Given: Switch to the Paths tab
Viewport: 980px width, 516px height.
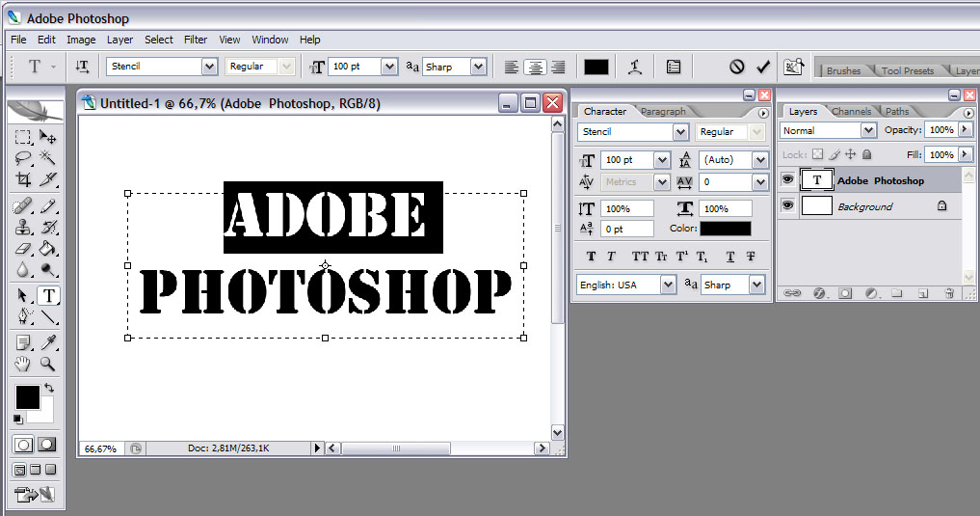Looking at the screenshot, I should [897, 111].
